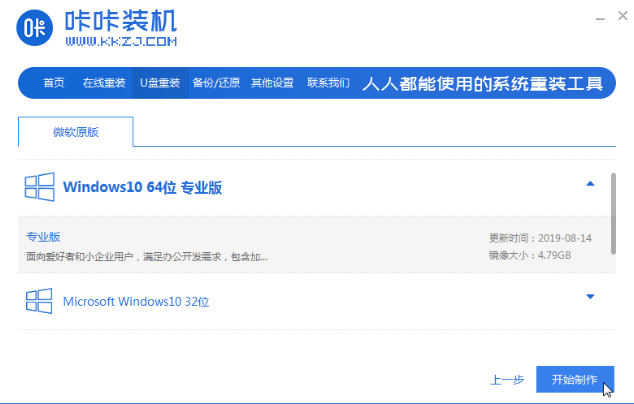The width and height of the screenshot is (634, 404).
Task: Open the 首页 navigation tab
Action: click(53, 82)
